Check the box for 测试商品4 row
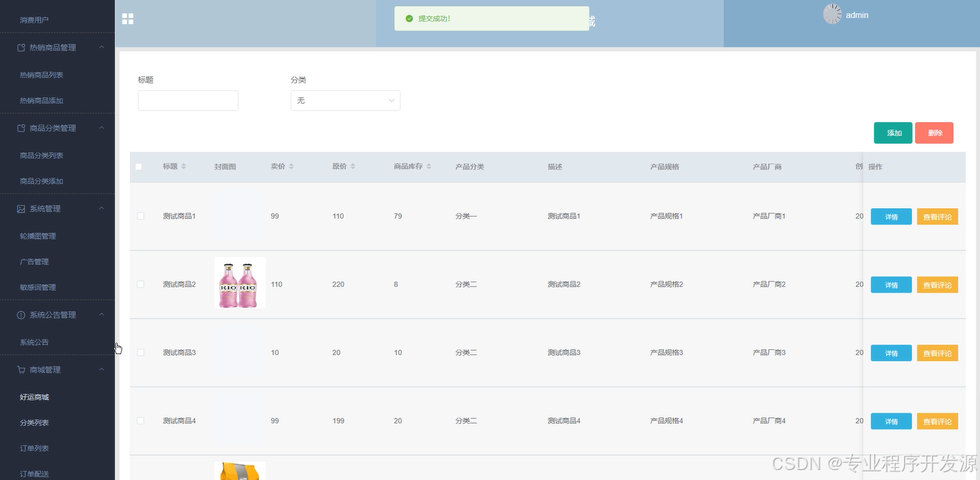 pyautogui.click(x=141, y=421)
